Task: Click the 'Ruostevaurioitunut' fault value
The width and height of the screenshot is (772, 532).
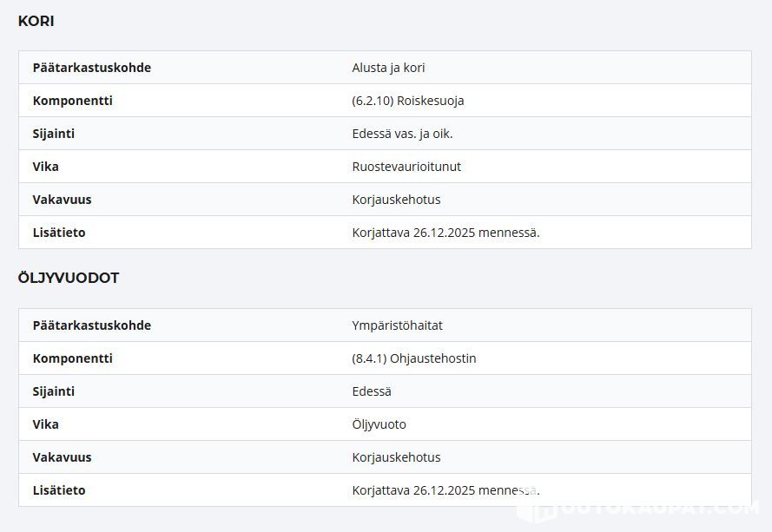Action: point(406,167)
